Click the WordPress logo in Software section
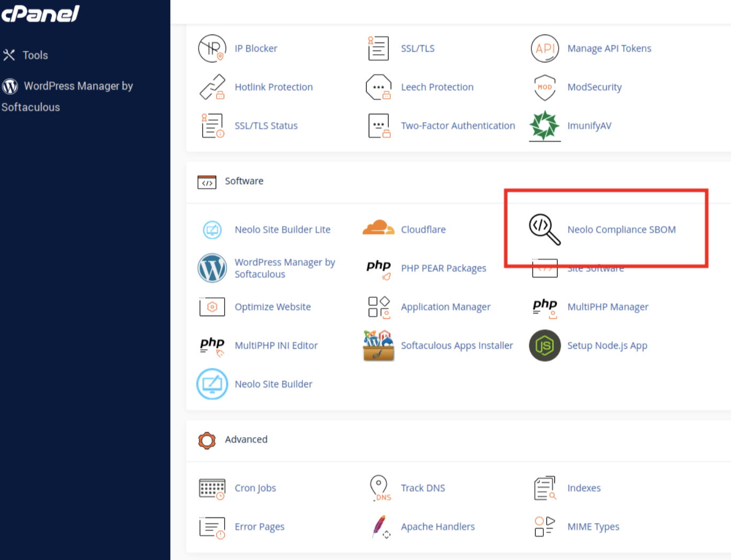731x560 pixels. (x=212, y=268)
